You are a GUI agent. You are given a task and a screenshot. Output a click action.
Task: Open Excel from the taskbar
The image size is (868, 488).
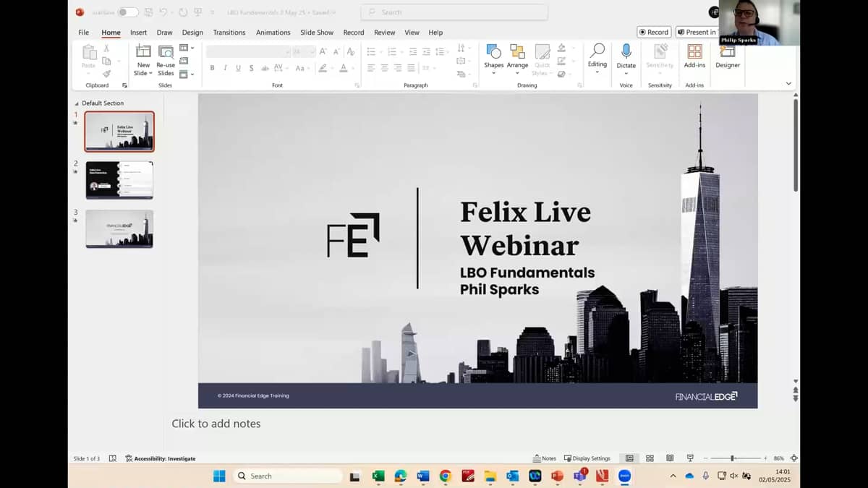(x=378, y=476)
